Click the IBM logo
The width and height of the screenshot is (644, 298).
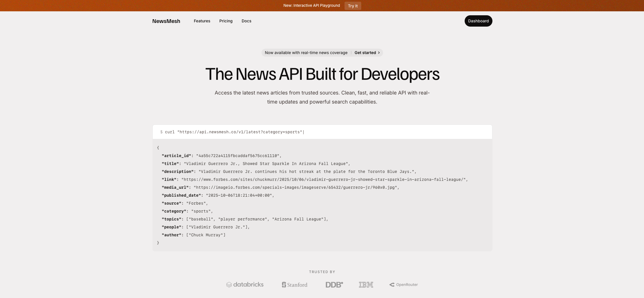[x=366, y=285]
